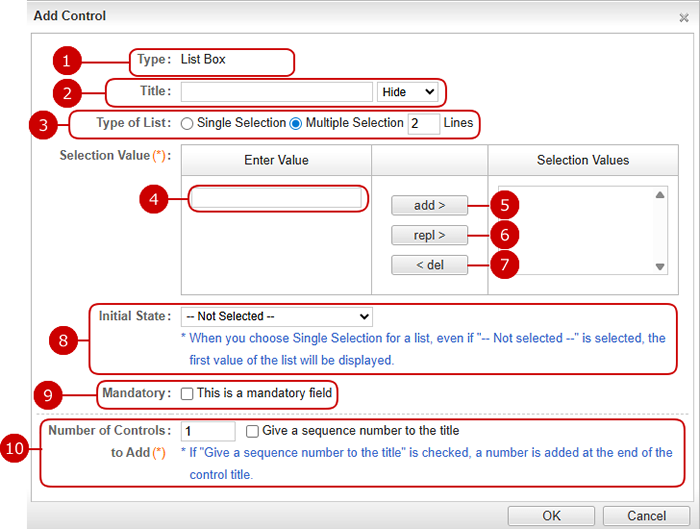Click the < del button
700x529 pixels.
tap(429, 265)
